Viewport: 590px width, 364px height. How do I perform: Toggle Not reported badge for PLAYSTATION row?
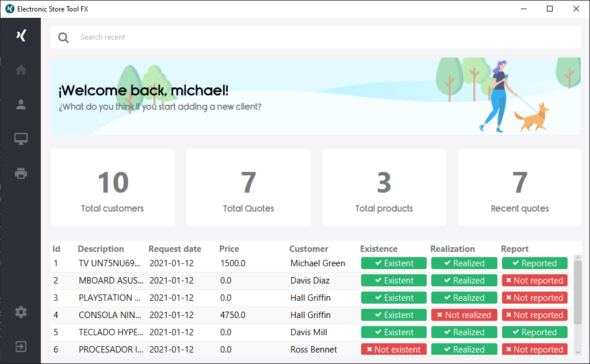click(534, 298)
